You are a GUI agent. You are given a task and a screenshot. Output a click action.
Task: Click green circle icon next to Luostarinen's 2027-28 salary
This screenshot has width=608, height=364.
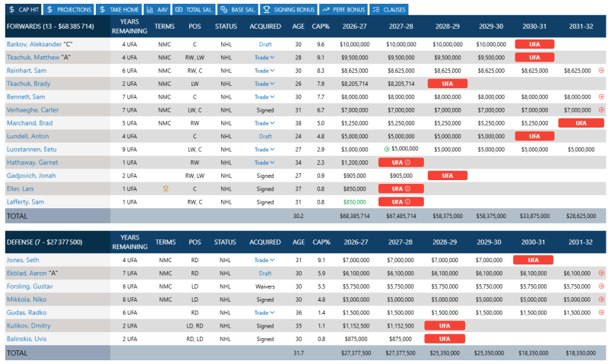387,149
